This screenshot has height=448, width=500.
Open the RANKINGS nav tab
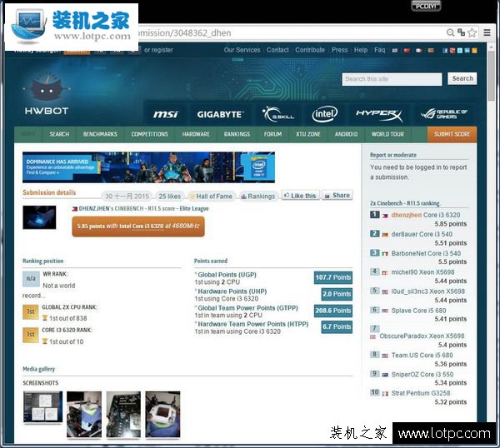tap(237, 134)
